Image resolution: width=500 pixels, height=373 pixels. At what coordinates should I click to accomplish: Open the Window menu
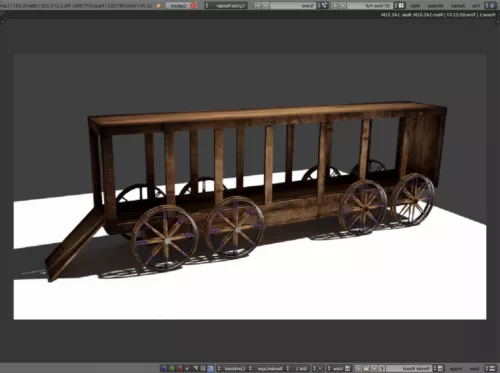435,6
